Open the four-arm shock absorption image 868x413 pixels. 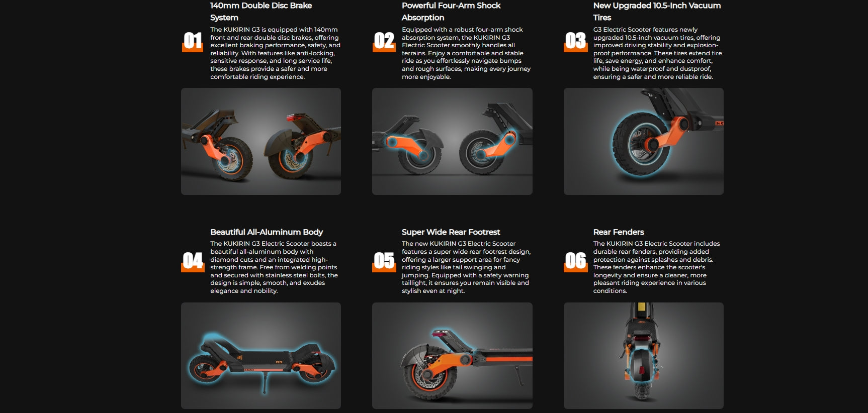tap(452, 141)
